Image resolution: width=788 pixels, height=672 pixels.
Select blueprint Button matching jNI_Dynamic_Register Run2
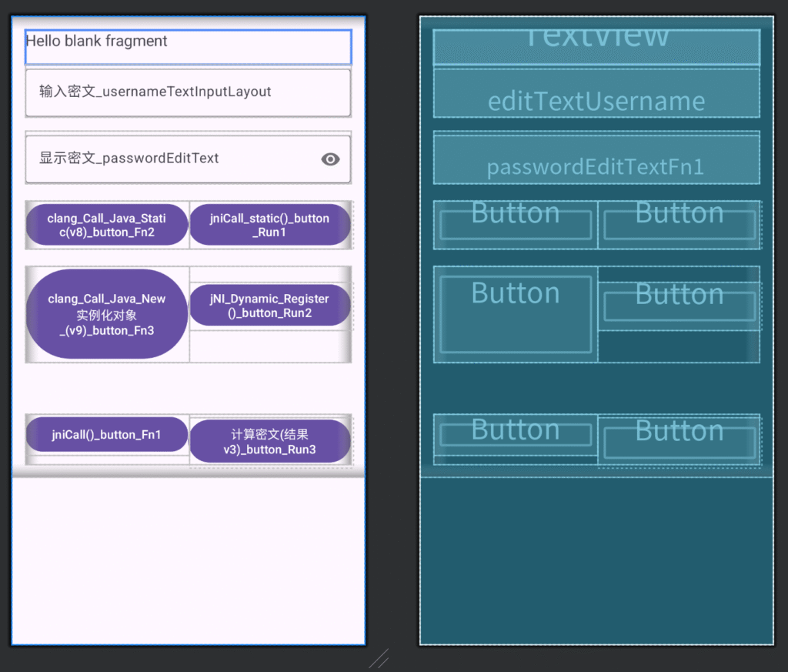coord(679,306)
